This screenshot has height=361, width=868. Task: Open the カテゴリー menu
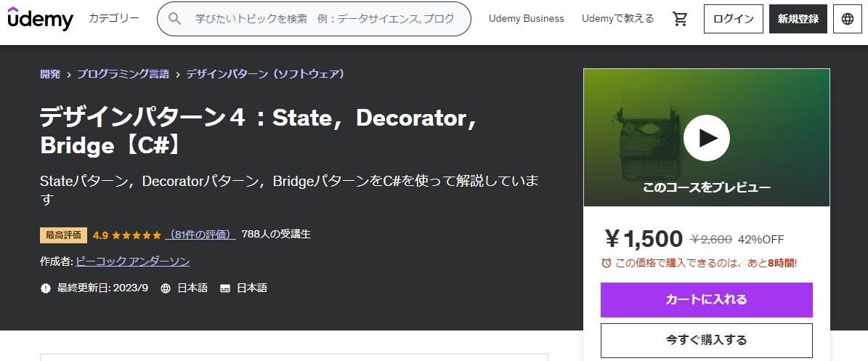114,18
